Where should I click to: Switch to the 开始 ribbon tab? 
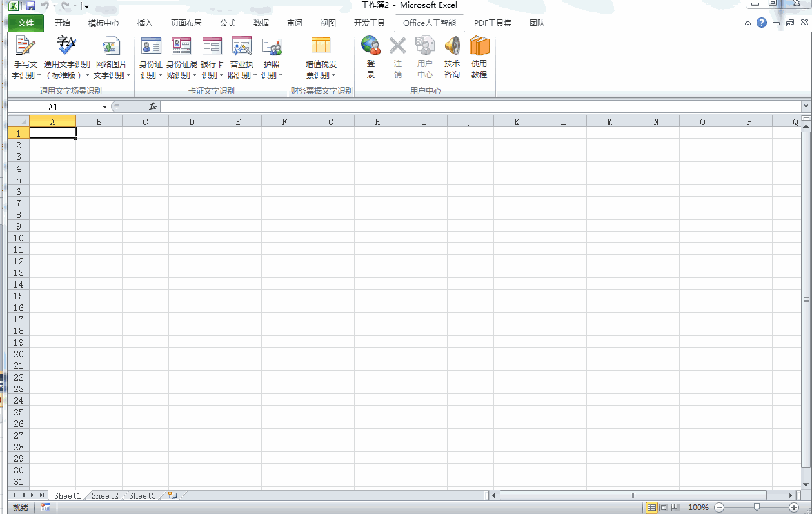63,23
